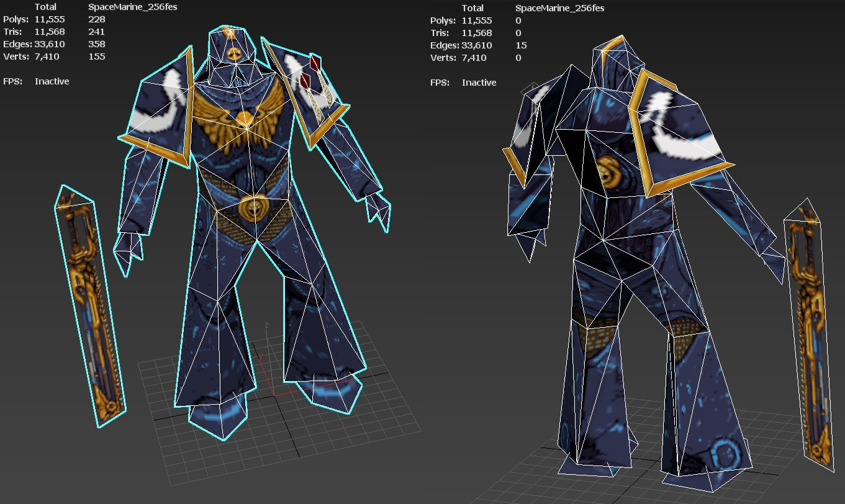This screenshot has height=504, width=845.
Task: Click the Total polys 11,555 in left viewport
Action: click(50, 19)
